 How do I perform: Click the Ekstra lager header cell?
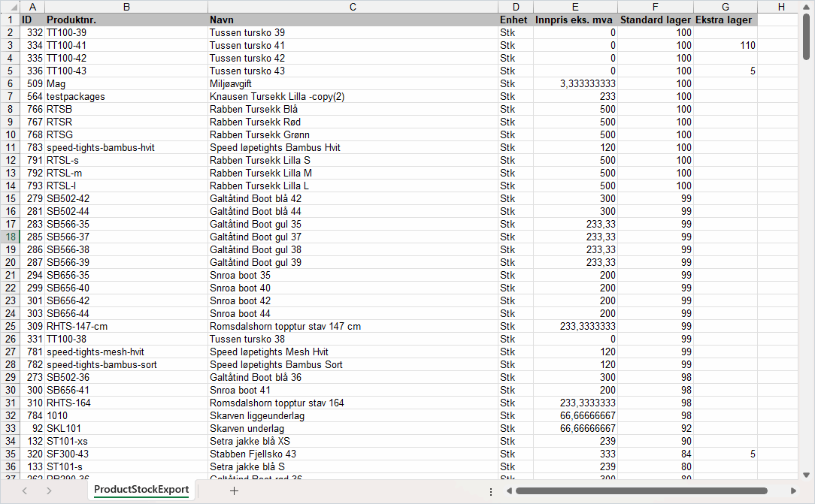click(725, 20)
